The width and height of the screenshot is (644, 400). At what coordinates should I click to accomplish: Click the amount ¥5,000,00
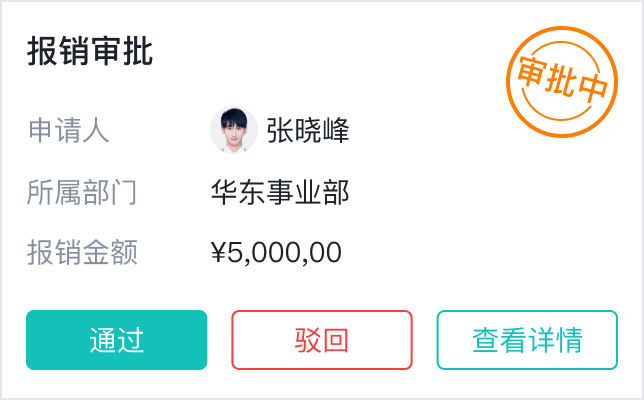276,253
